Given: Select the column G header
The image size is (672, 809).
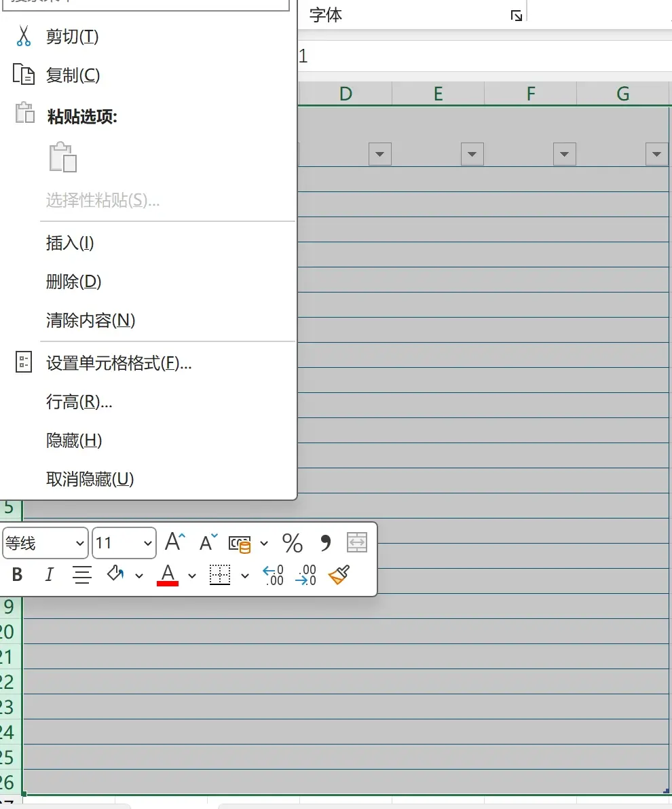Looking at the screenshot, I should [623, 94].
